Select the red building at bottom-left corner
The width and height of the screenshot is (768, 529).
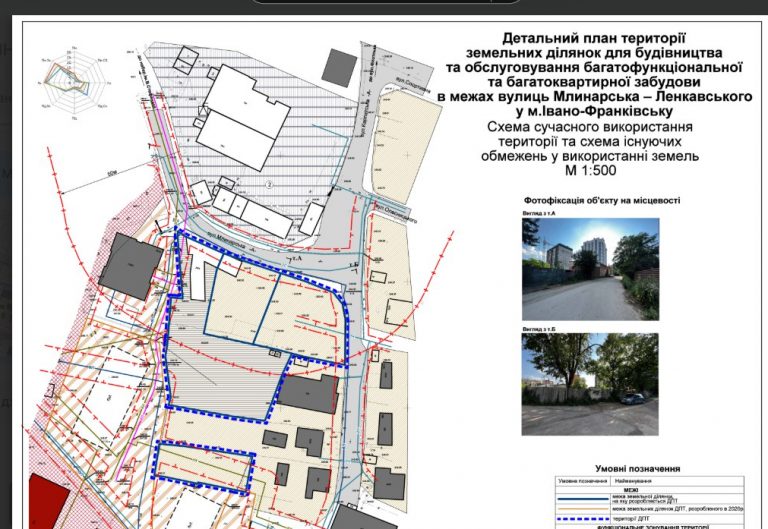[48, 501]
